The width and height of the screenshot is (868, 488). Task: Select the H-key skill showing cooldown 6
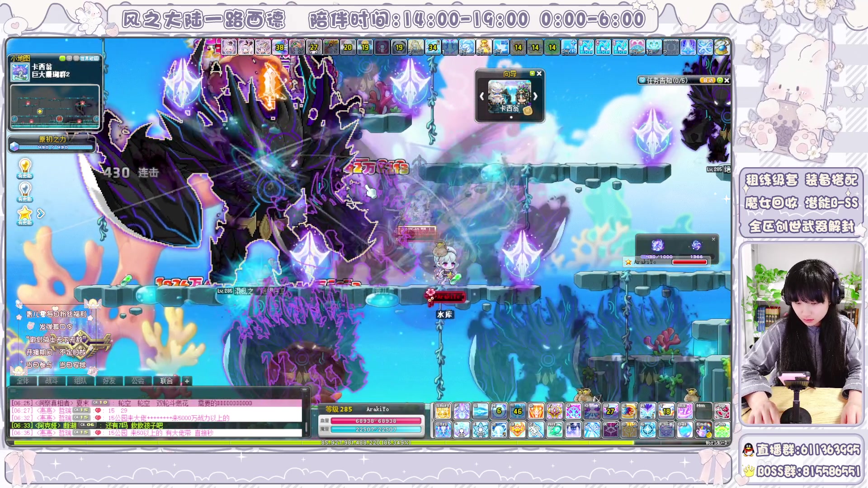click(x=499, y=411)
